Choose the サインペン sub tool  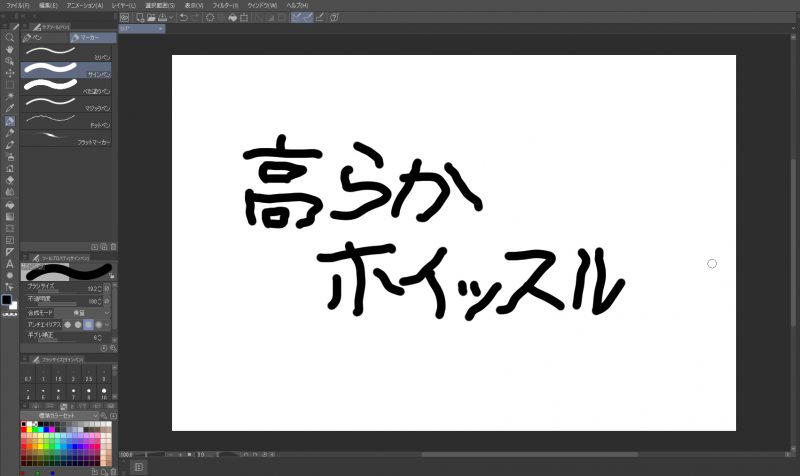[x=66, y=70]
